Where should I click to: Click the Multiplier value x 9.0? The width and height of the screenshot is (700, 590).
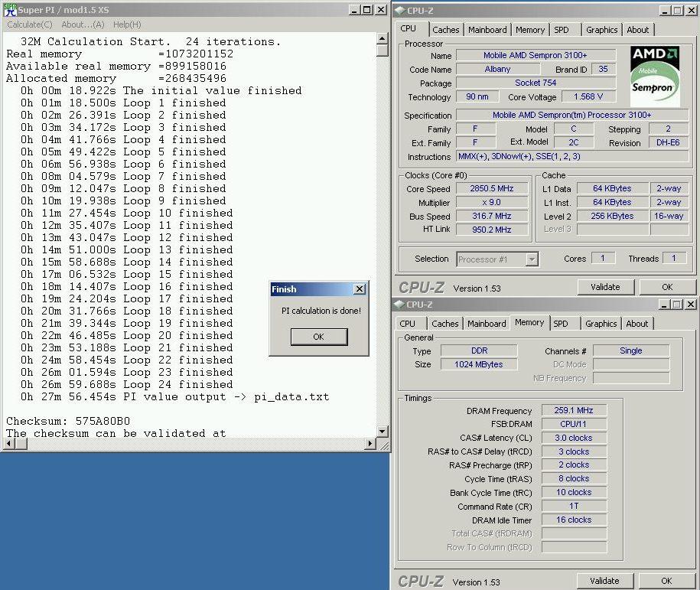pos(491,202)
